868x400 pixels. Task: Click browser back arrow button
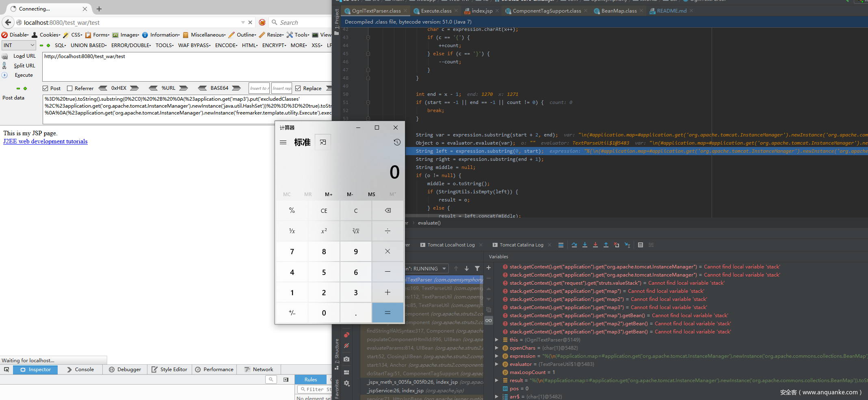8,22
